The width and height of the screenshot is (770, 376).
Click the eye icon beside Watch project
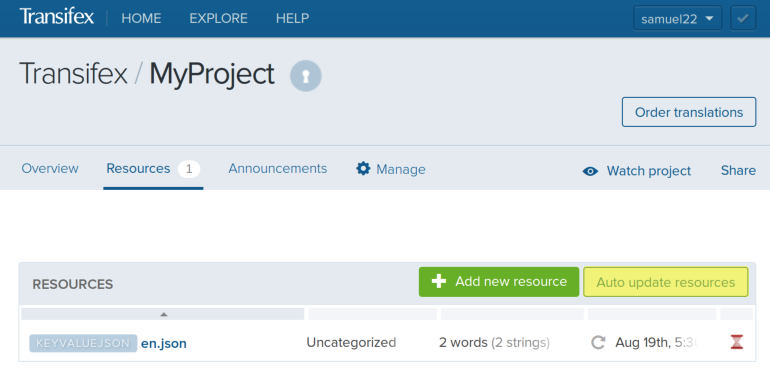[x=590, y=171]
